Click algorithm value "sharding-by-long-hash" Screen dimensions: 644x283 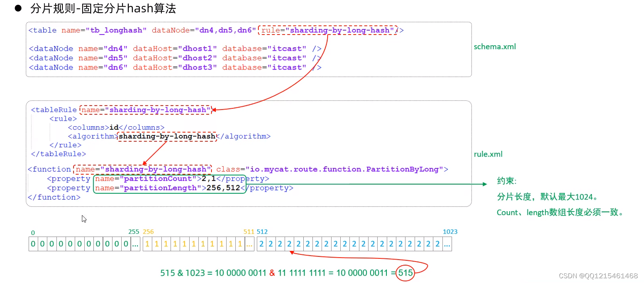click(167, 136)
